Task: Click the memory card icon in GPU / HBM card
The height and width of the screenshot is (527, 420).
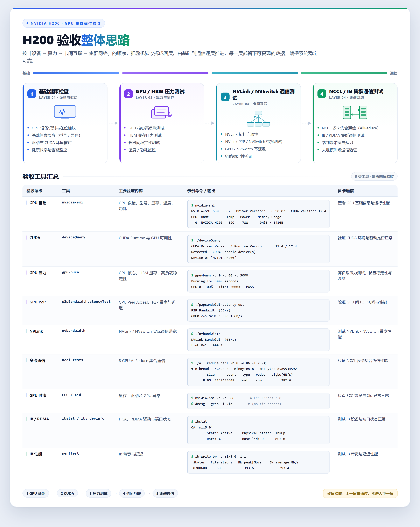Action: [x=161, y=112]
